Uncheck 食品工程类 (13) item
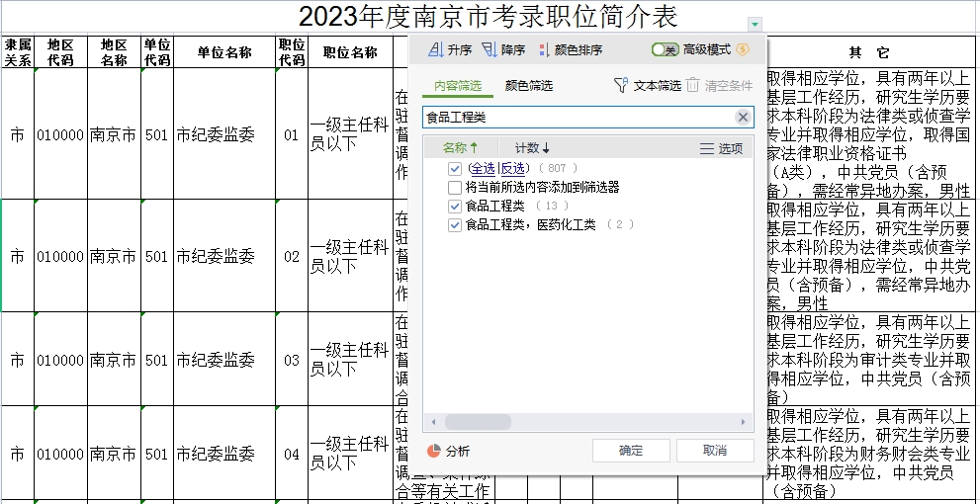 (454, 207)
